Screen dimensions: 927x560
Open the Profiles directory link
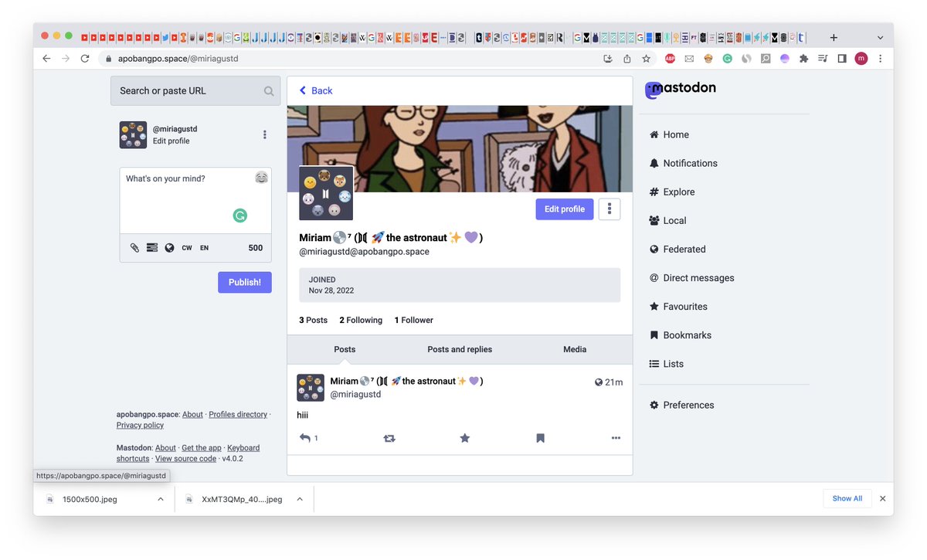click(238, 414)
